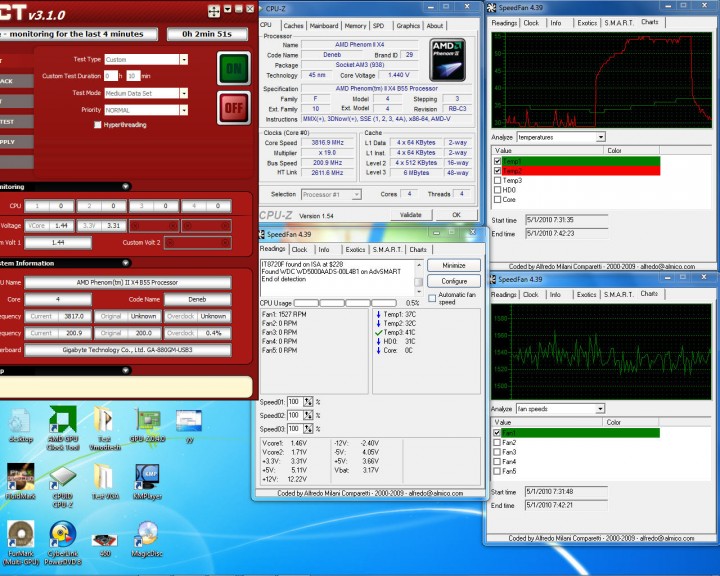Check the Temp3 box in temperatures chart
Viewport: 720px width, 576px height.
498,180
